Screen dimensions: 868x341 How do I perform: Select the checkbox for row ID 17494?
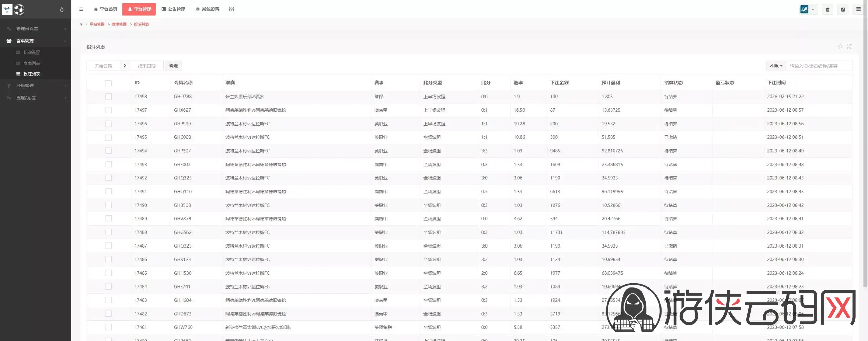coord(108,151)
